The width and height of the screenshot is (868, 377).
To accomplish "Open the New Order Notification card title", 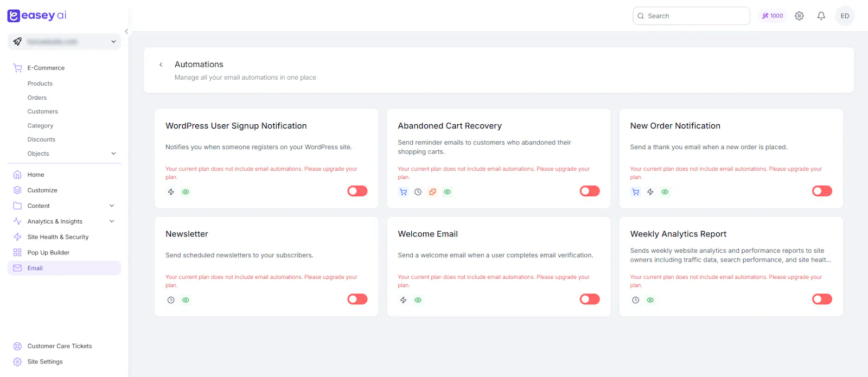I will (675, 126).
